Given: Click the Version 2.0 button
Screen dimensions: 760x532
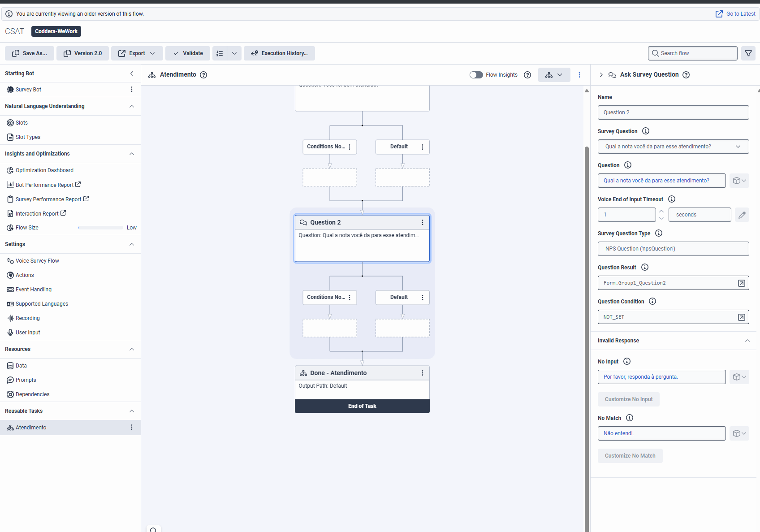Looking at the screenshot, I should [x=82, y=53].
